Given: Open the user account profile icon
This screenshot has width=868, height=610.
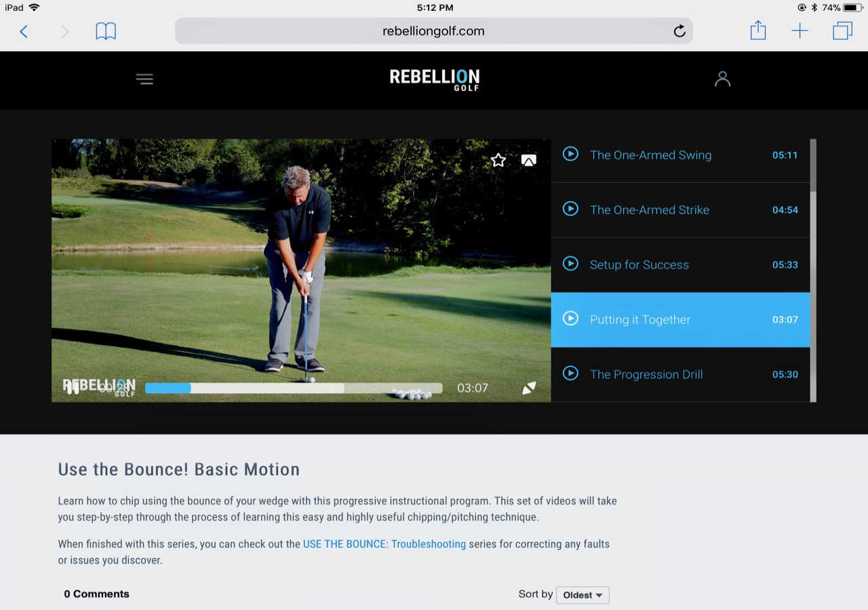Looking at the screenshot, I should (722, 79).
